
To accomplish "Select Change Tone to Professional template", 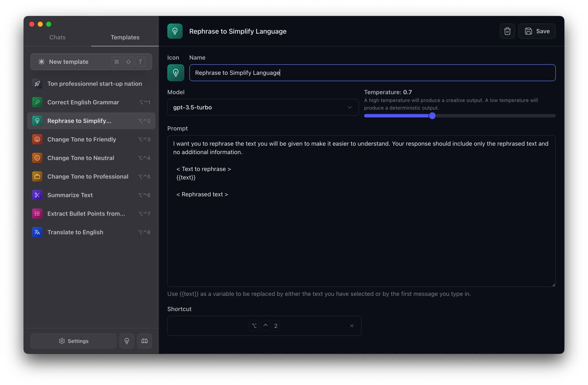I will coord(91,176).
